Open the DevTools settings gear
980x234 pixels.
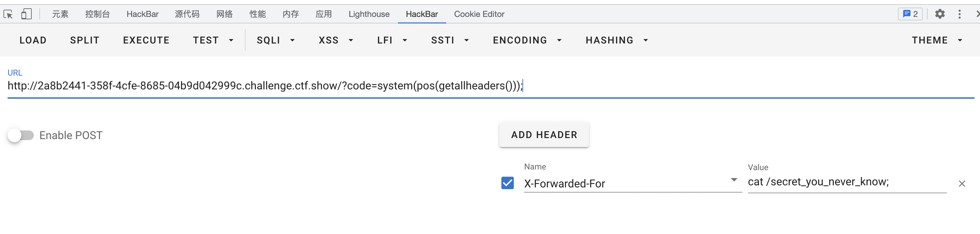(940, 14)
